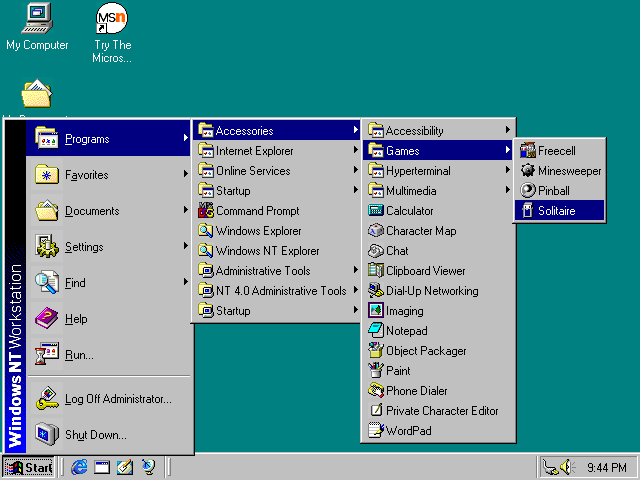Screen dimensions: 640x480
Task: Select the Documents menu entry
Action: (109, 211)
